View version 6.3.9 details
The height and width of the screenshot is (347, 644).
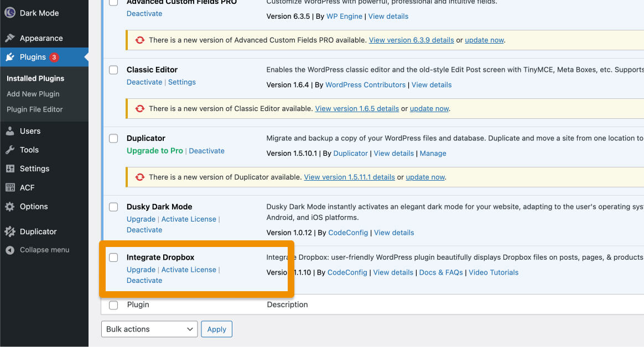click(411, 40)
